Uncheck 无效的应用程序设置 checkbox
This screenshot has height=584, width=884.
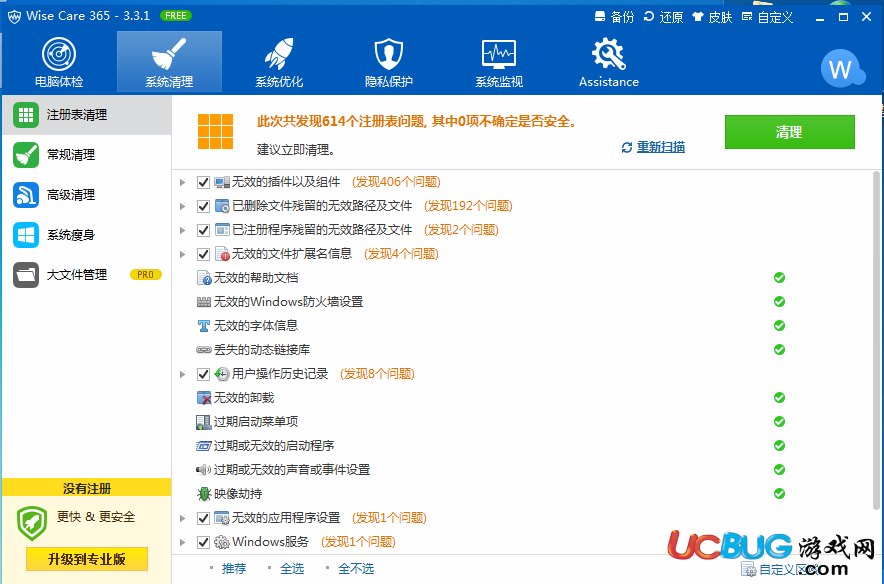coord(204,518)
